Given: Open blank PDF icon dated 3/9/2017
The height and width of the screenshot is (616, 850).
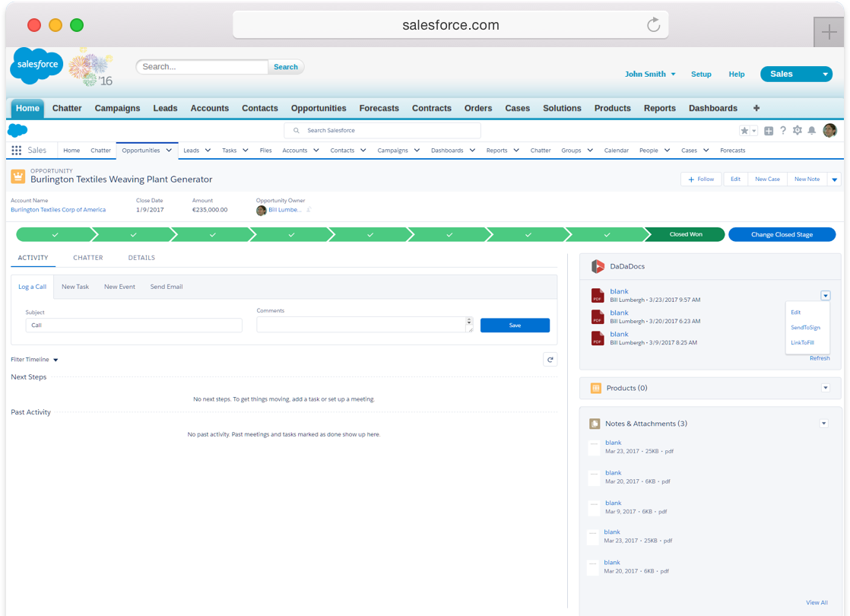Looking at the screenshot, I should click(x=598, y=338).
